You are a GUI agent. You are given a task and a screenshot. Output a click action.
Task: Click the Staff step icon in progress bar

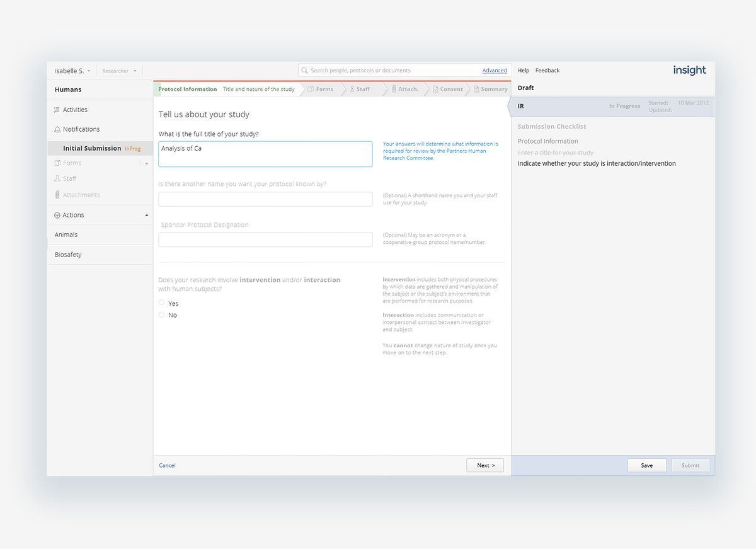point(352,90)
